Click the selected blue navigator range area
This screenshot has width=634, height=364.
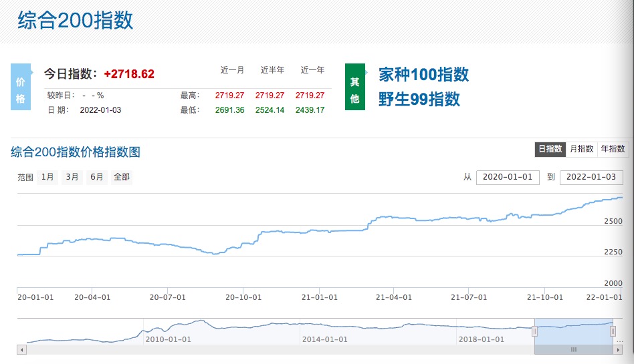coord(573,331)
